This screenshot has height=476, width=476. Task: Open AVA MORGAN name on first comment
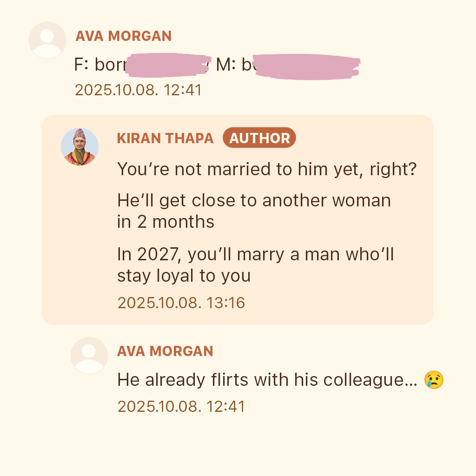[x=124, y=36]
